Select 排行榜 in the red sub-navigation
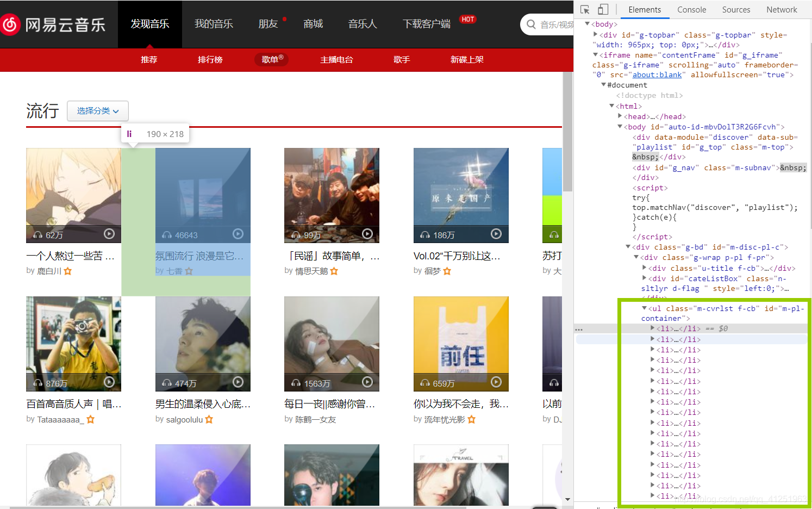The image size is (812, 509). pyautogui.click(x=210, y=60)
